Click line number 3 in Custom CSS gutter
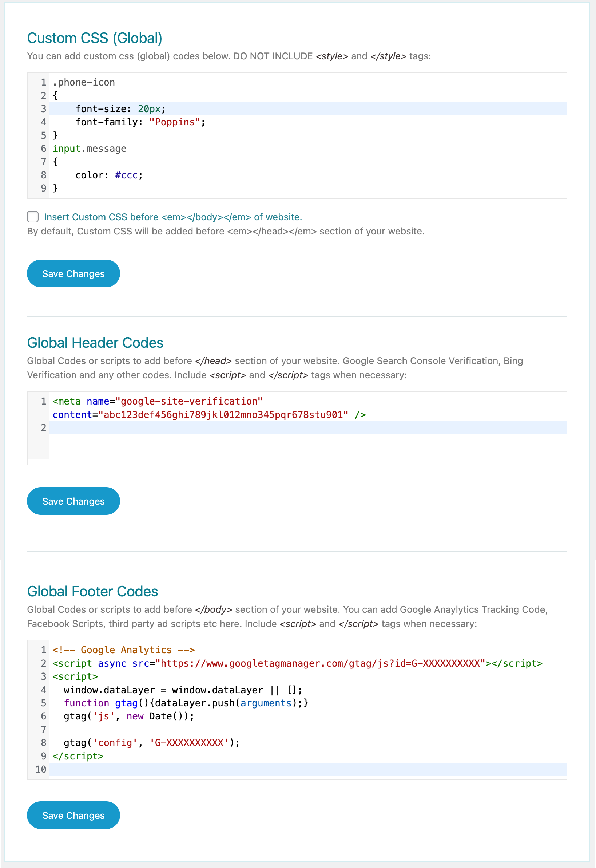Screen dimensions: 596x868 44,109
